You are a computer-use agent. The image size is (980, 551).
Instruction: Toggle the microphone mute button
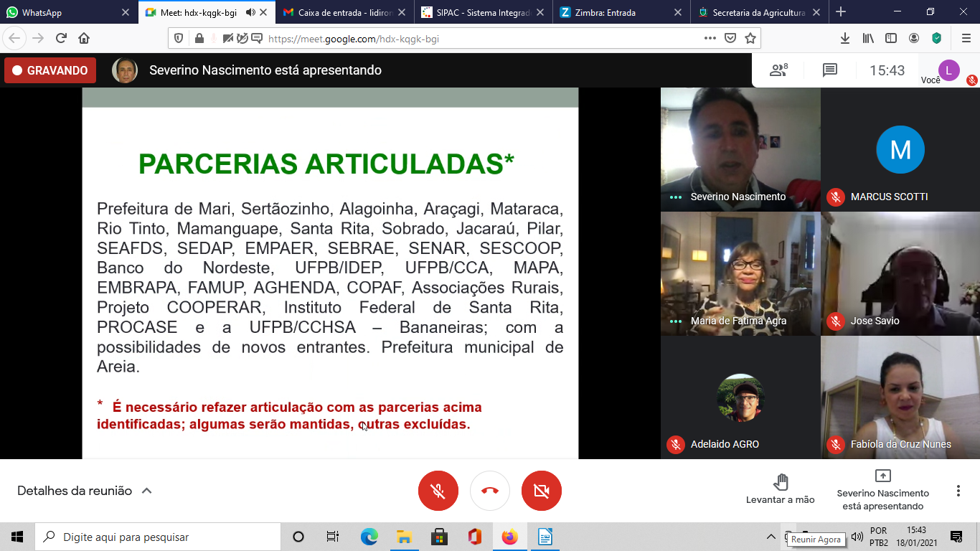tap(438, 491)
